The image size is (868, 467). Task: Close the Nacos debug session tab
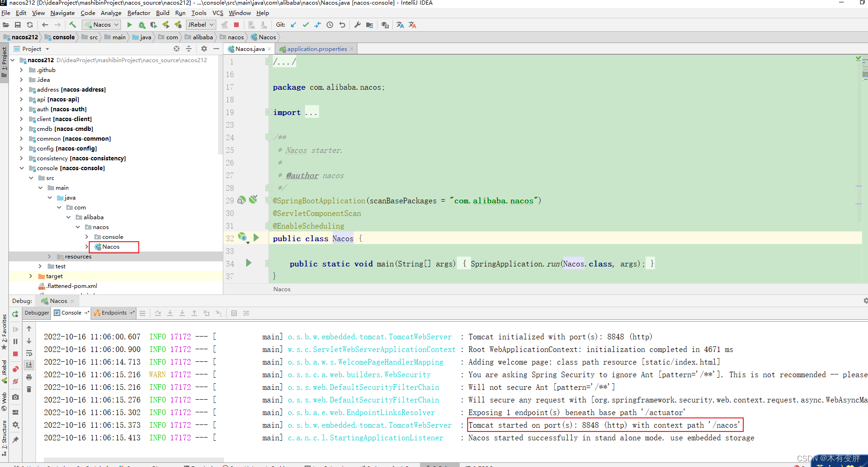point(72,301)
